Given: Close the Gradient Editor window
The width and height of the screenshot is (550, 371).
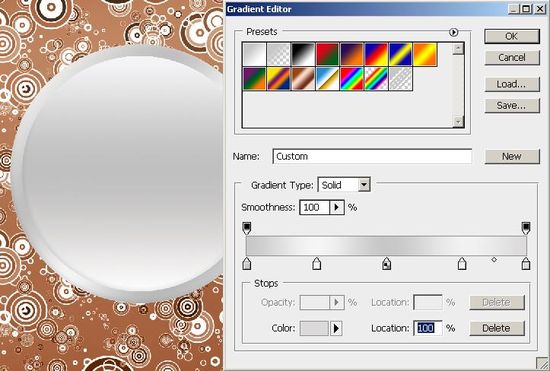Looking at the screenshot, I should (539, 9).
